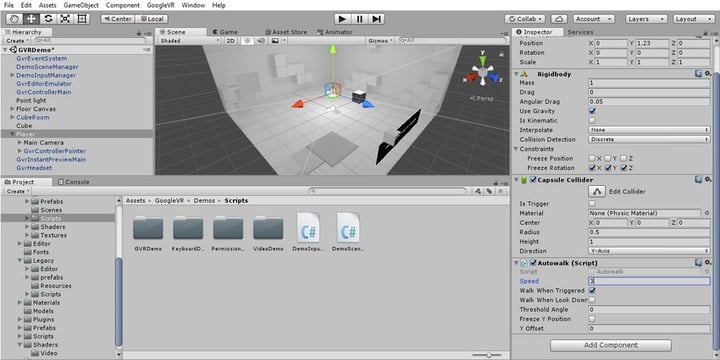Toggle Center pivot button
The image size is (720, 360).
point(118,19)
